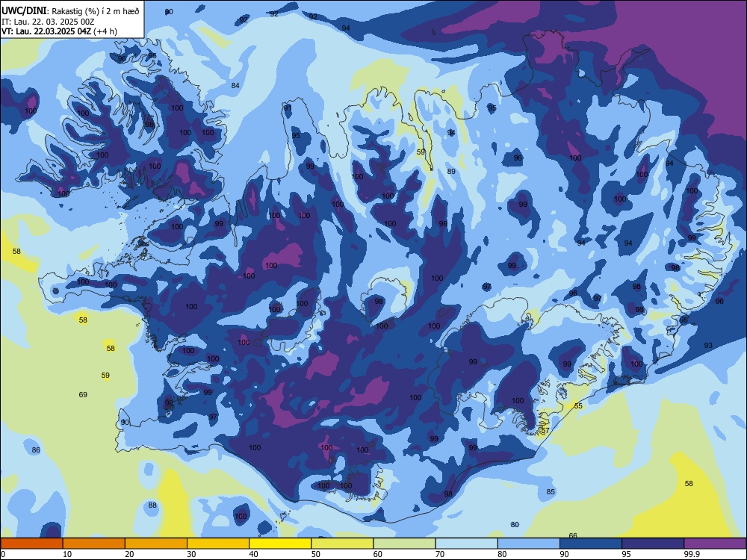Click the dark navy 95–99.9 legend swatch
Image resolution: width=747 pixels, height=560 pixels.
tap(653, 544)
